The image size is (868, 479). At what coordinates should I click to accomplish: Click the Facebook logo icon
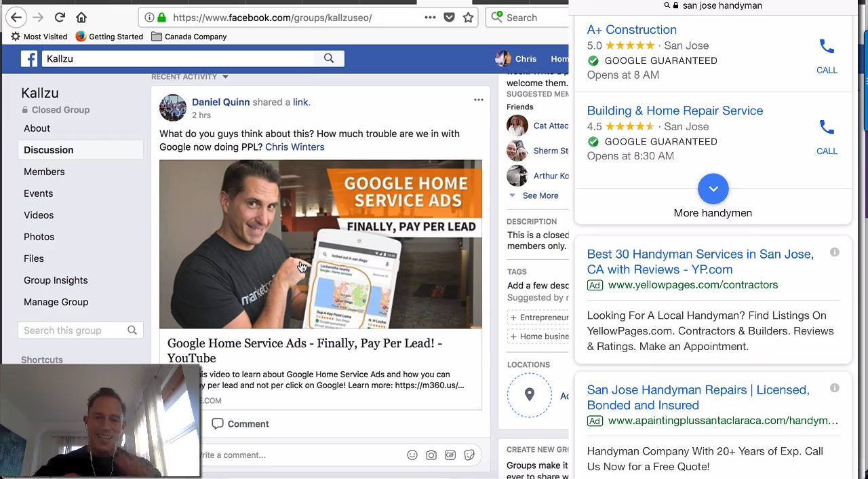point(29,59)
